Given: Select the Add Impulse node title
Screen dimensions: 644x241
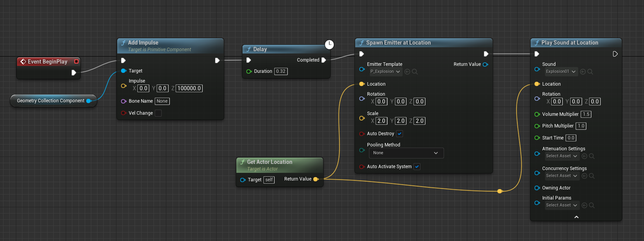Looking at the screenshot, I should [x=143, y=43].
